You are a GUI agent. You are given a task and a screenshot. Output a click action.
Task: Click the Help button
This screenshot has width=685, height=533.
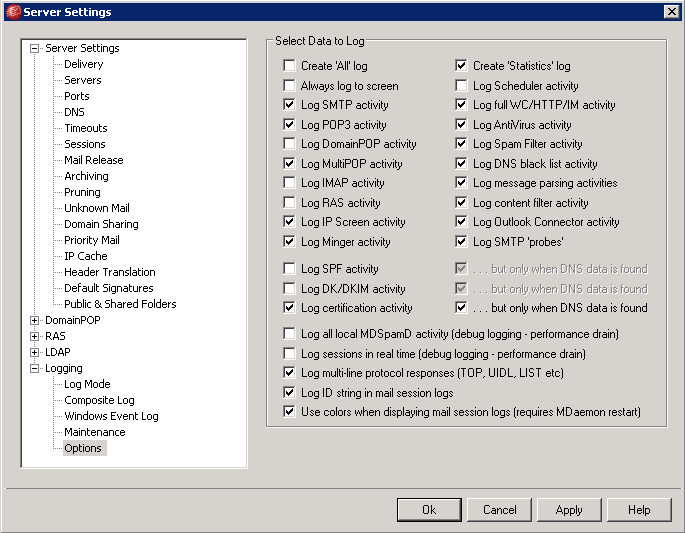[639, 510]
